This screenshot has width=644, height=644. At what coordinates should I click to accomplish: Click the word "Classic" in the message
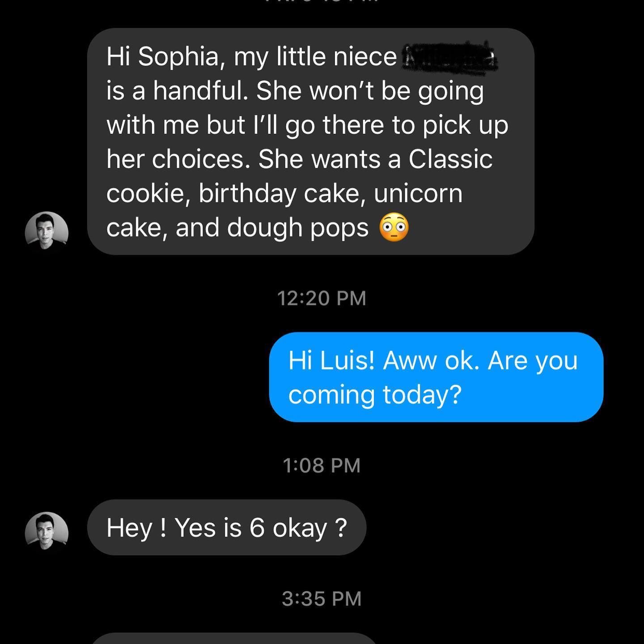450,159
